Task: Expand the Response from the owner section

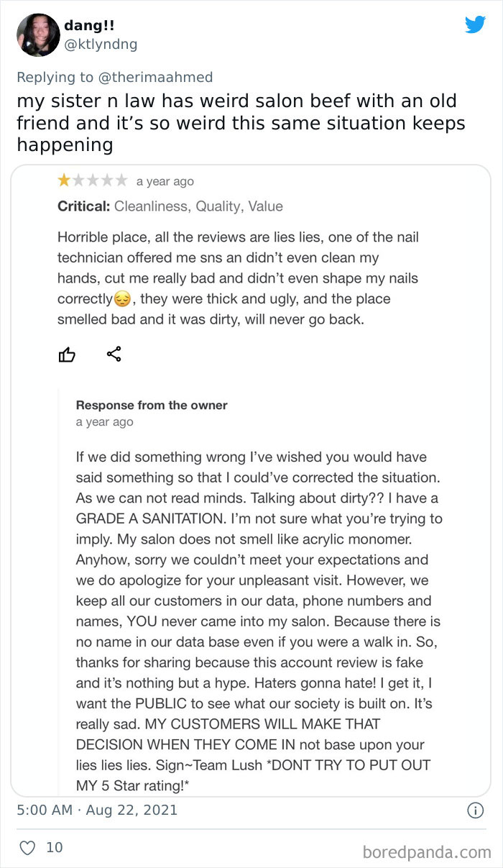Action: [152, 405]
